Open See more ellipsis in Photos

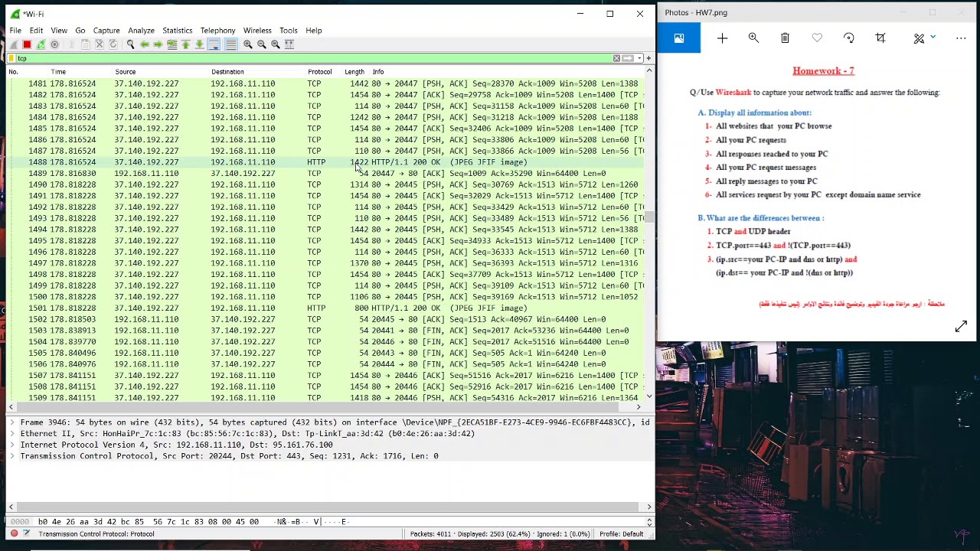[961, 38]
